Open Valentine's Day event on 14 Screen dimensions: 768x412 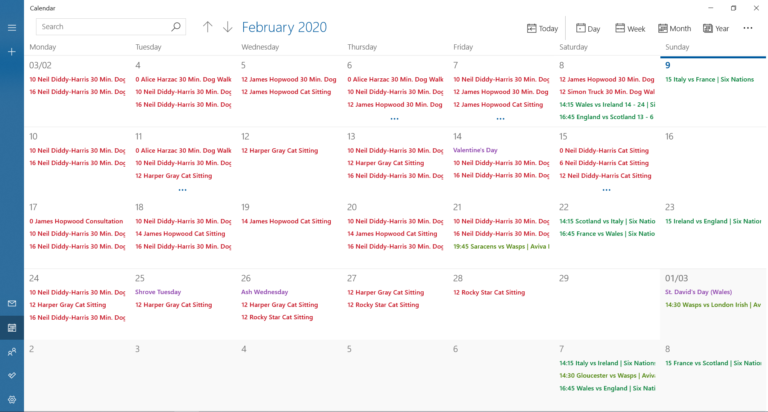pyautogui.click(x=475, y=150)
